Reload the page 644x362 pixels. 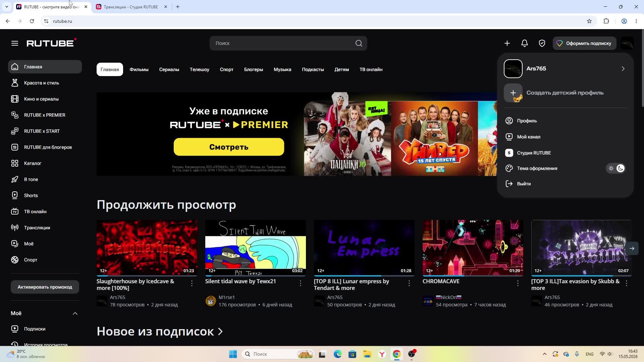(x=32, y=21)
